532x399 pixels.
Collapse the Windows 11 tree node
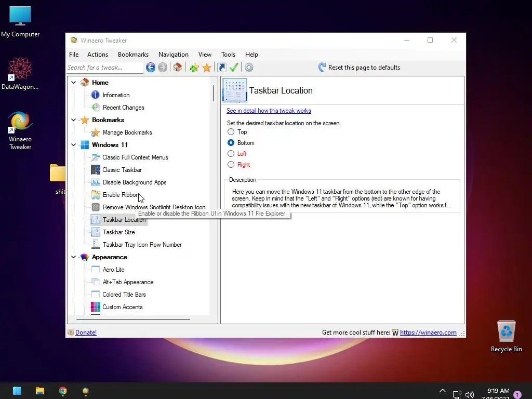pyautogui.click(x=74, y=145)
